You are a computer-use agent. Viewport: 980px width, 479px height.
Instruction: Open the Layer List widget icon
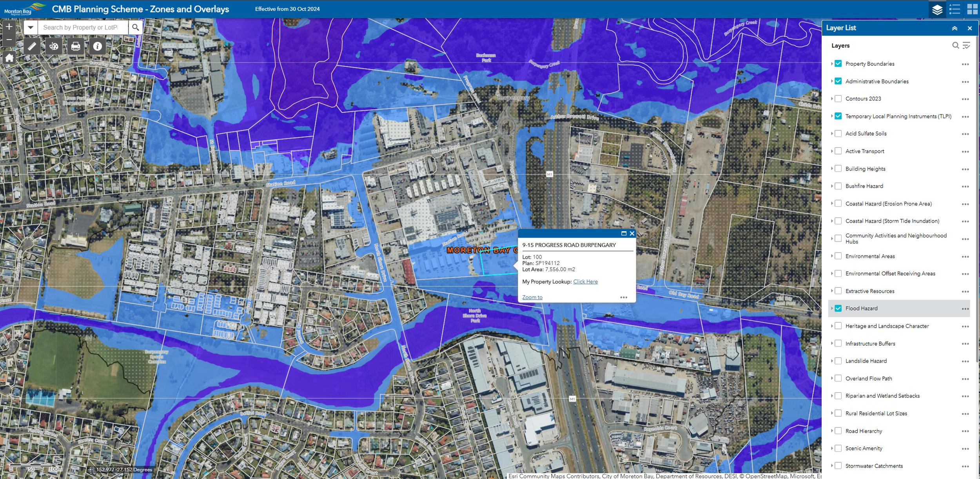pos(937,9)
